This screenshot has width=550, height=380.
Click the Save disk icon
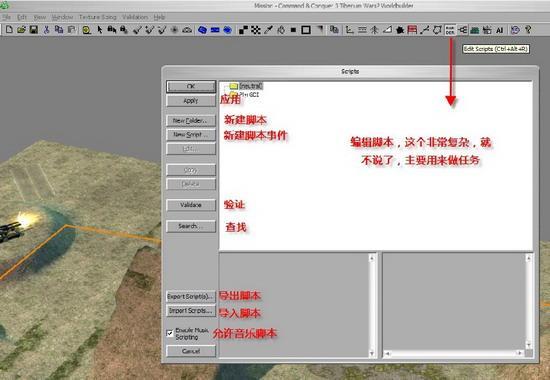tap(34, 30)
